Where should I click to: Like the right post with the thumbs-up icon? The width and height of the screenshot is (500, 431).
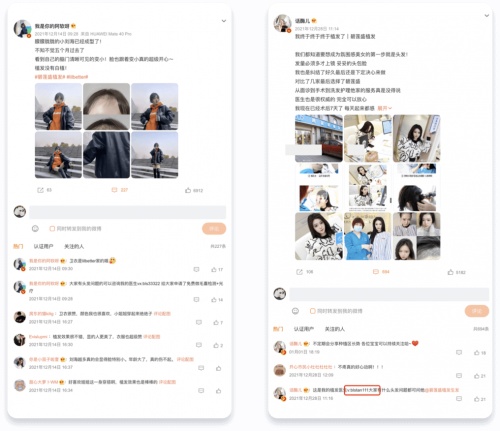coord(450,272)
